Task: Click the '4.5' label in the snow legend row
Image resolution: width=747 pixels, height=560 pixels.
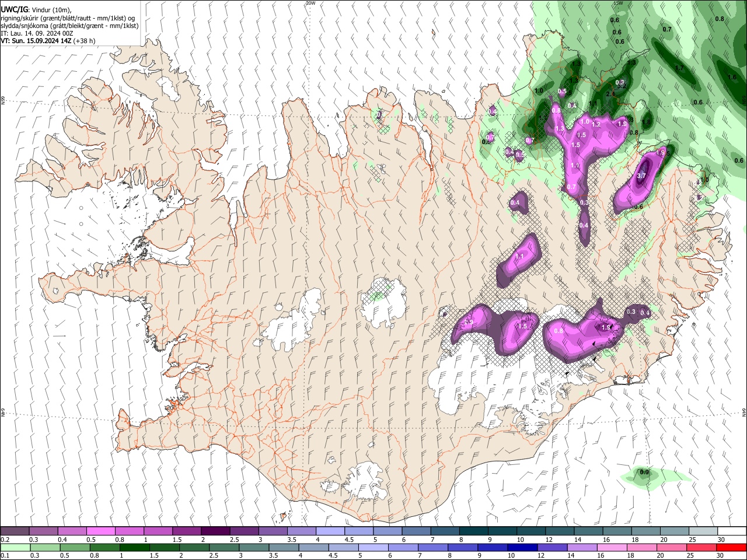Action: [x=349, y=540]
